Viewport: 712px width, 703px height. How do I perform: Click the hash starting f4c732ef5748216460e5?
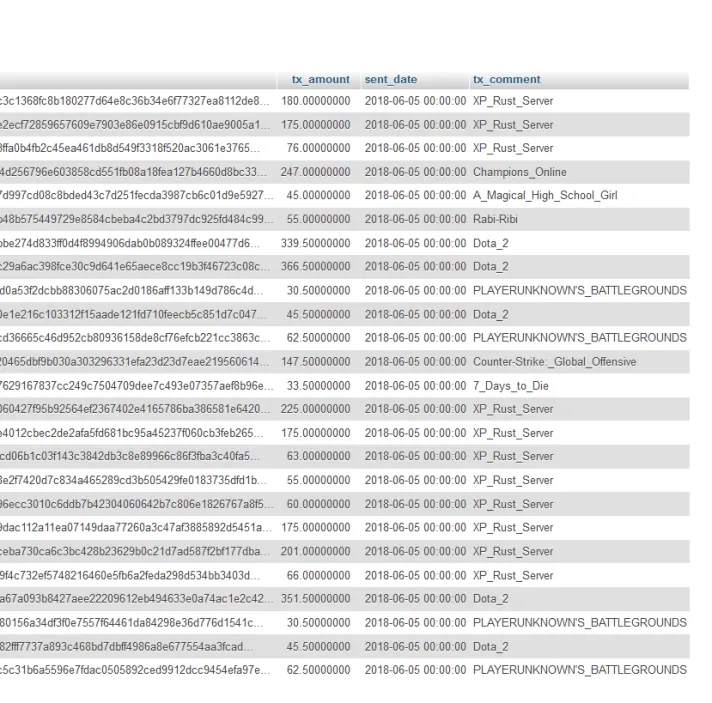[x=130, y=575]
